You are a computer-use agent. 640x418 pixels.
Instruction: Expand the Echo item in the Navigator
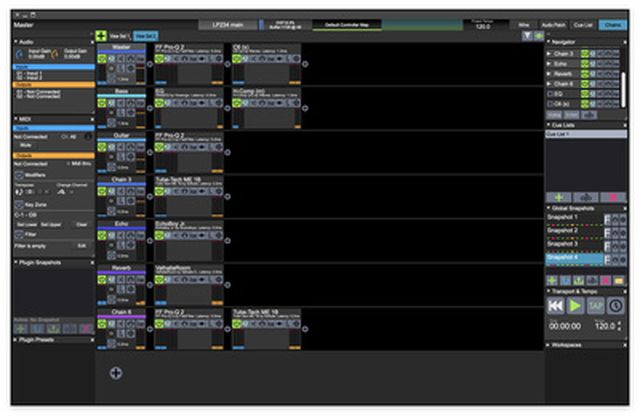click(x=549, y=64)
